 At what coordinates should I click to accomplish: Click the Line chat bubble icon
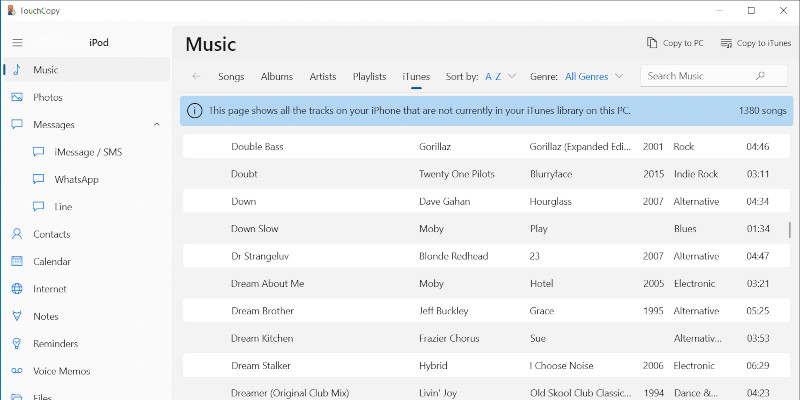coord(38,207)
